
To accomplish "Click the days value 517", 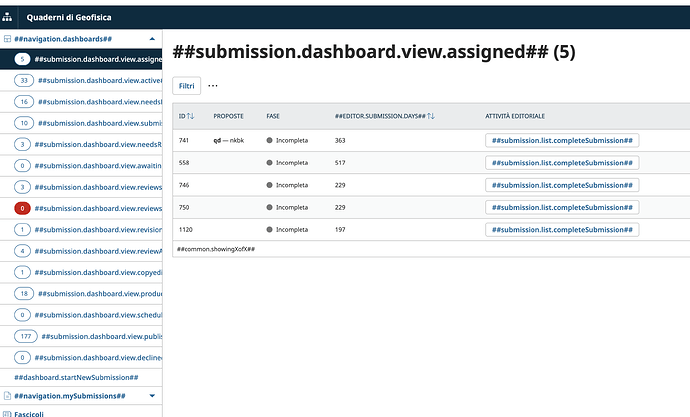I will [x=340, y=163].
